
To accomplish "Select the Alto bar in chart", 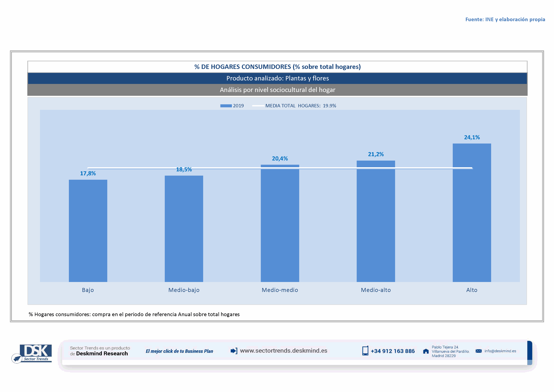I will click(x=472, y=212).
